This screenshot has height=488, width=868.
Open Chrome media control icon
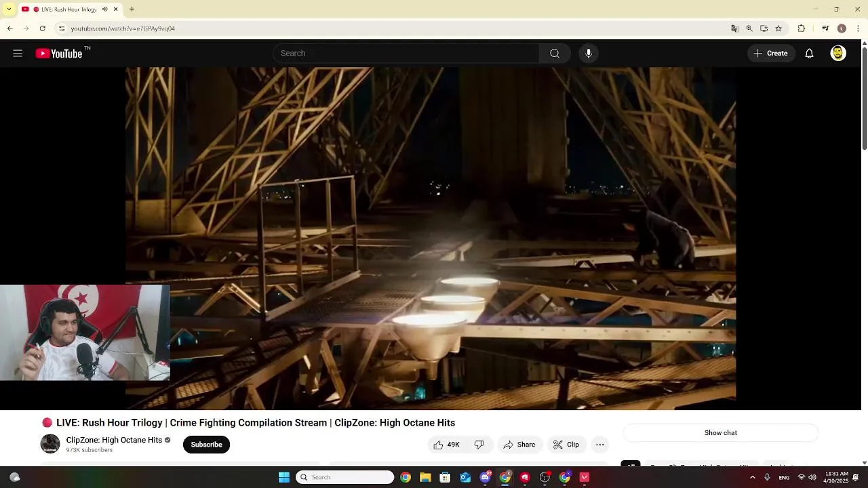[x=825, y=28]
